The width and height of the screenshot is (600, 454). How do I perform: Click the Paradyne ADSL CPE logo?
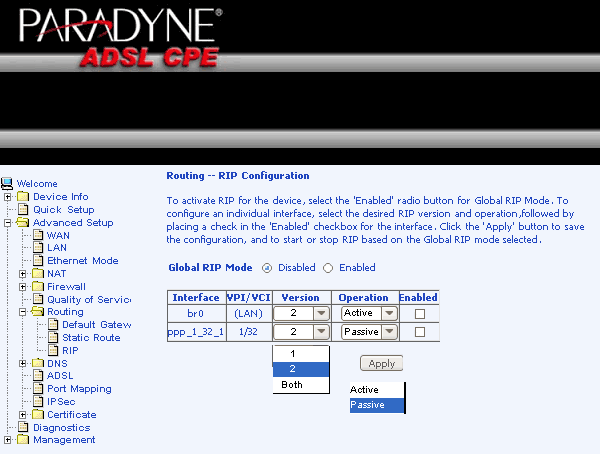(x=121, y=38)
